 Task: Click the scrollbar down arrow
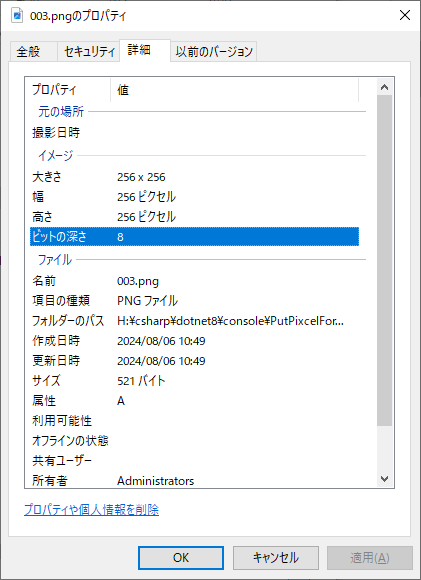pos(384,479)
